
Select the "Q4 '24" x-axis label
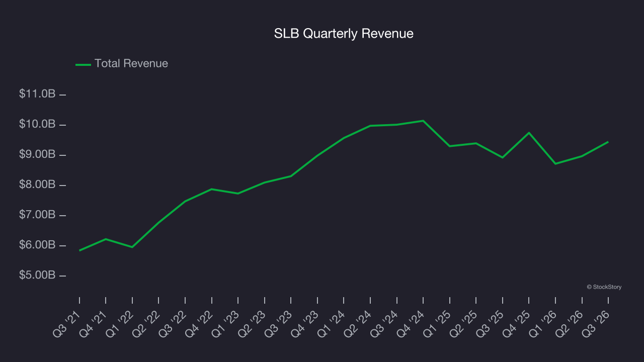click(411, 324)
